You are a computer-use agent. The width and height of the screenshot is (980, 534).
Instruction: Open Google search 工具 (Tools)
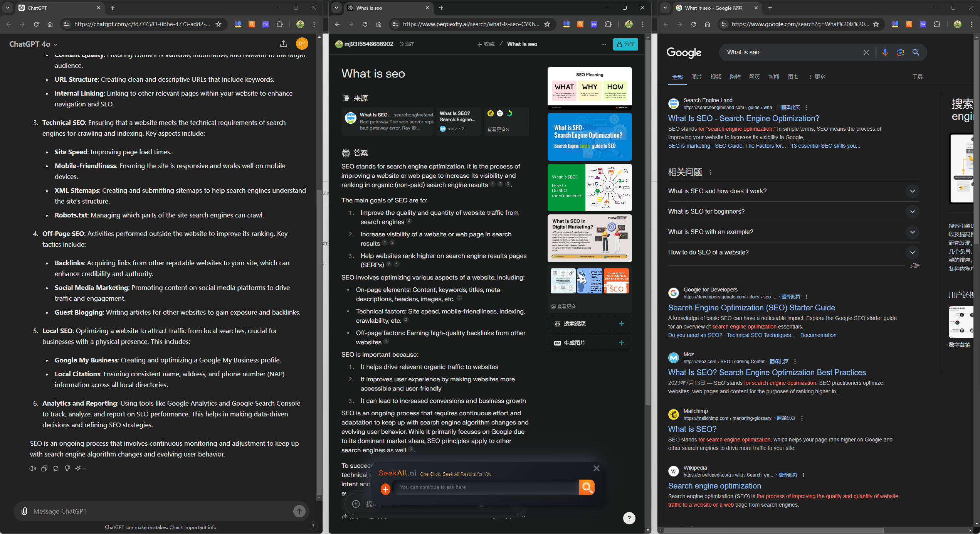[918, 77]
